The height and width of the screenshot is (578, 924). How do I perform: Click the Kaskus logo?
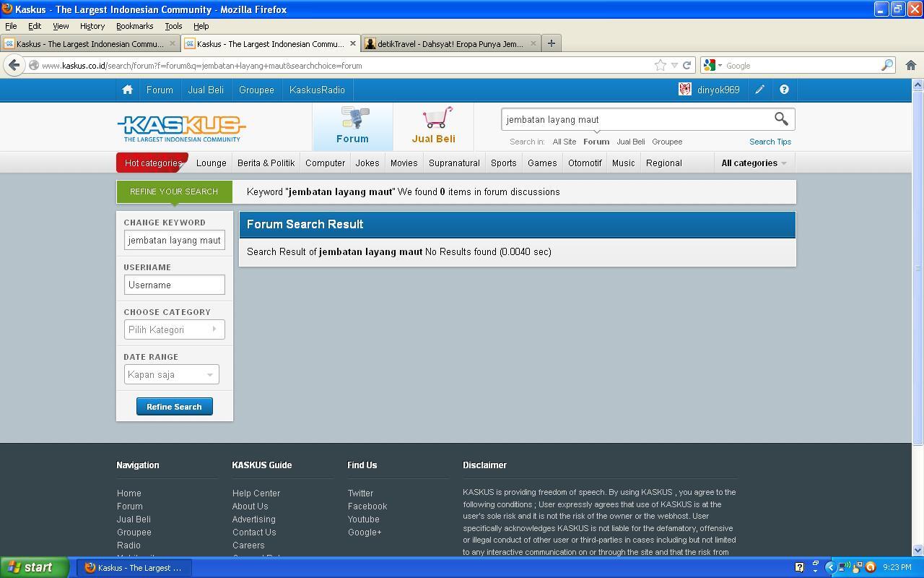pyautogui.click(x=181, y=129)
